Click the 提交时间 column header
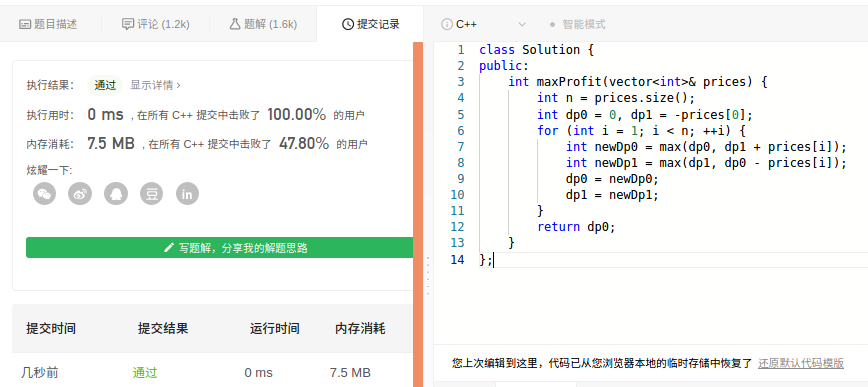This screenshot has height=387, width=868. pyautogui.click(x=51, y=328)
